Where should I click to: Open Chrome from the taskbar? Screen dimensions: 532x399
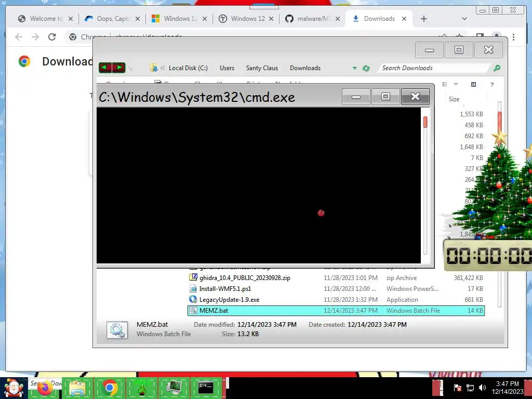point(109,388)
